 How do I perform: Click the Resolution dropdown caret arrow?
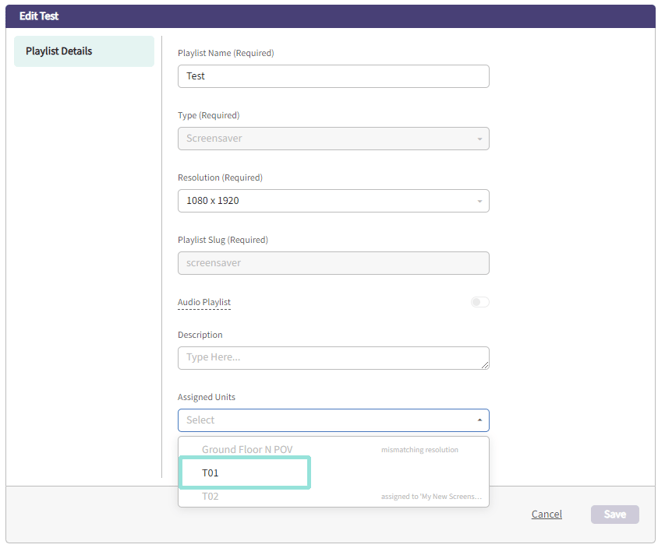point(480,201)
